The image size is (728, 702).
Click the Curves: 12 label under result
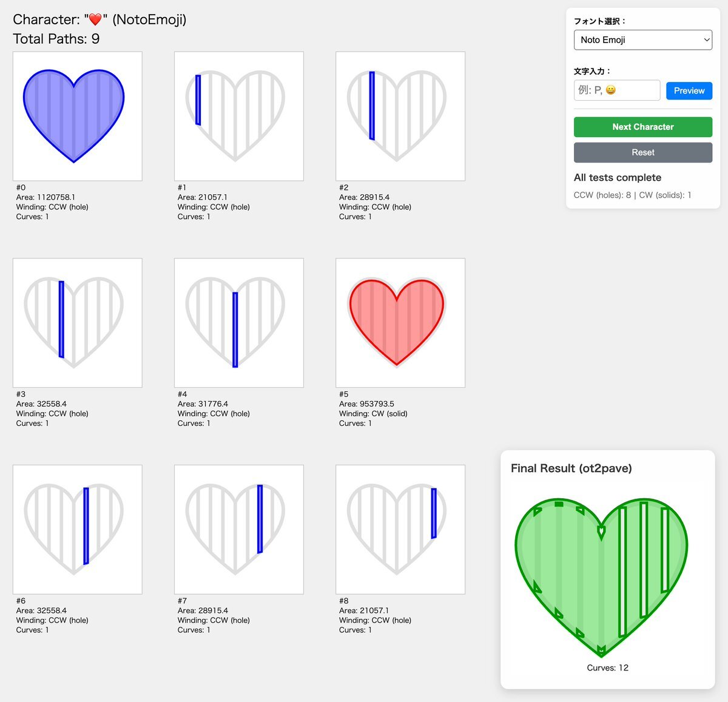[607, 668]
